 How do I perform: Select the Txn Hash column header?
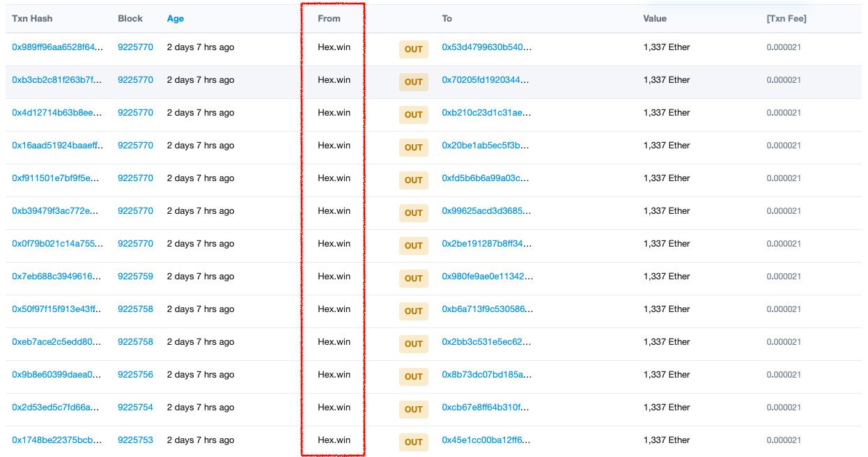point(32,19)
